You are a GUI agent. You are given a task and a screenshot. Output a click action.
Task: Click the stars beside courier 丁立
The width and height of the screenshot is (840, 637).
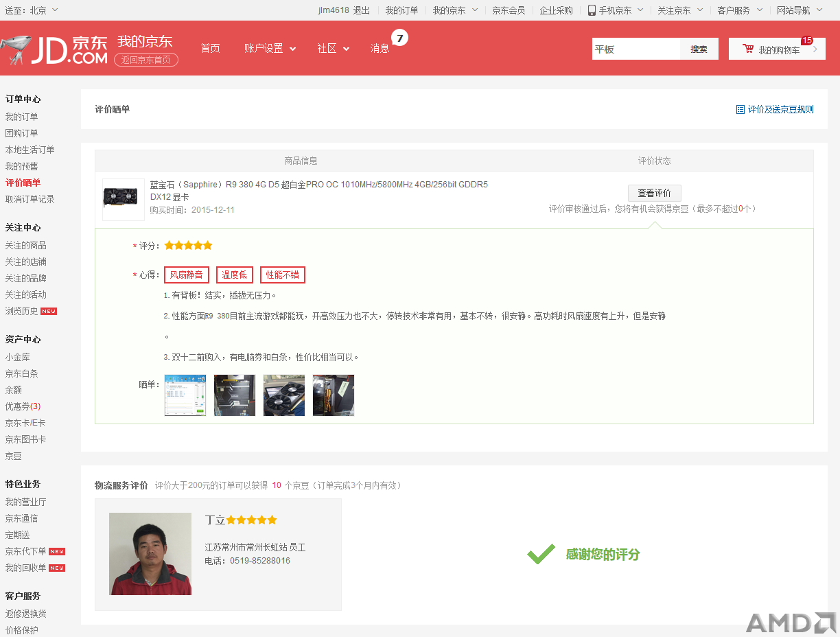[x=251, y=520]
